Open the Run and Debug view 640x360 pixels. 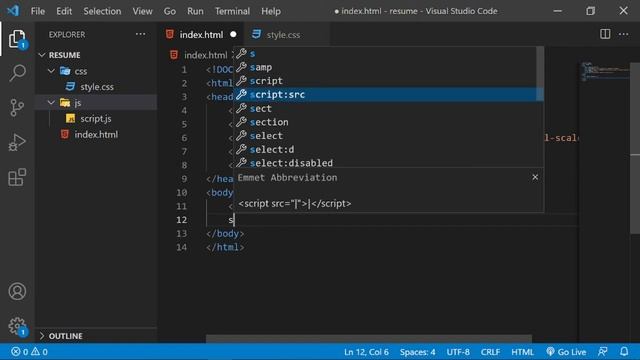click(x=17, y=142)
